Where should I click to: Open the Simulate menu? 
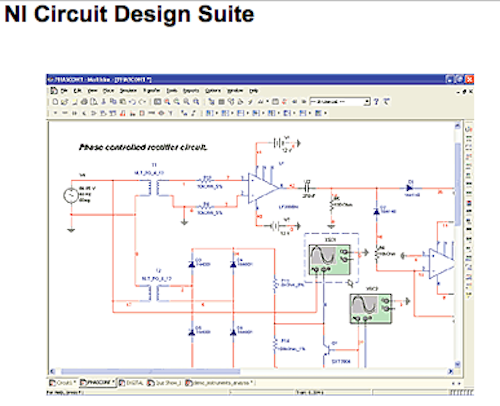click(x=128, y=91)
